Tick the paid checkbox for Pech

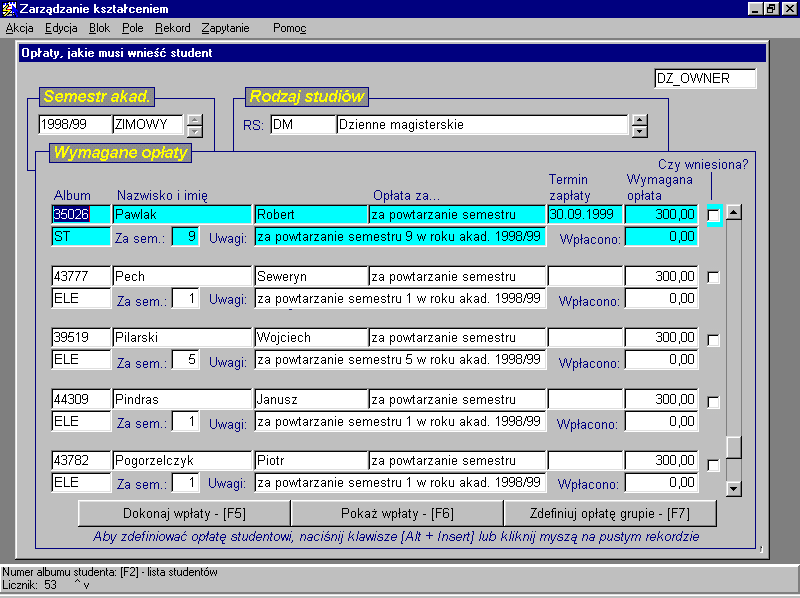tap(713, 277)
